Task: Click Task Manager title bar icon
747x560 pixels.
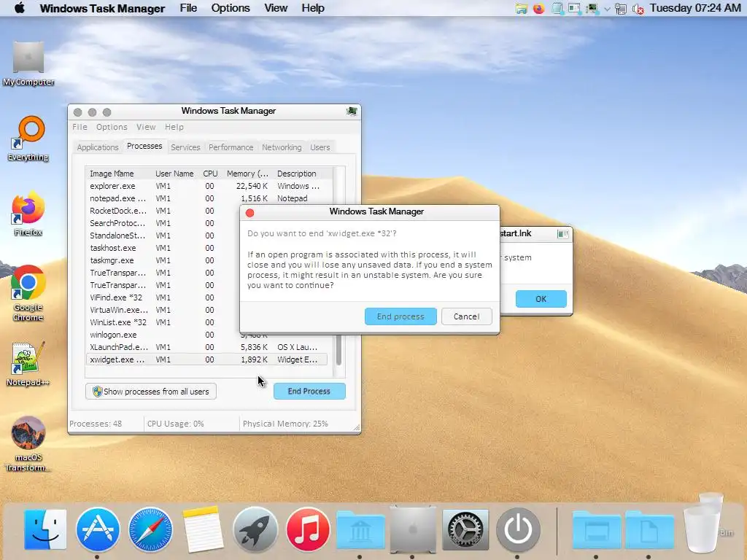Action: 352,111
